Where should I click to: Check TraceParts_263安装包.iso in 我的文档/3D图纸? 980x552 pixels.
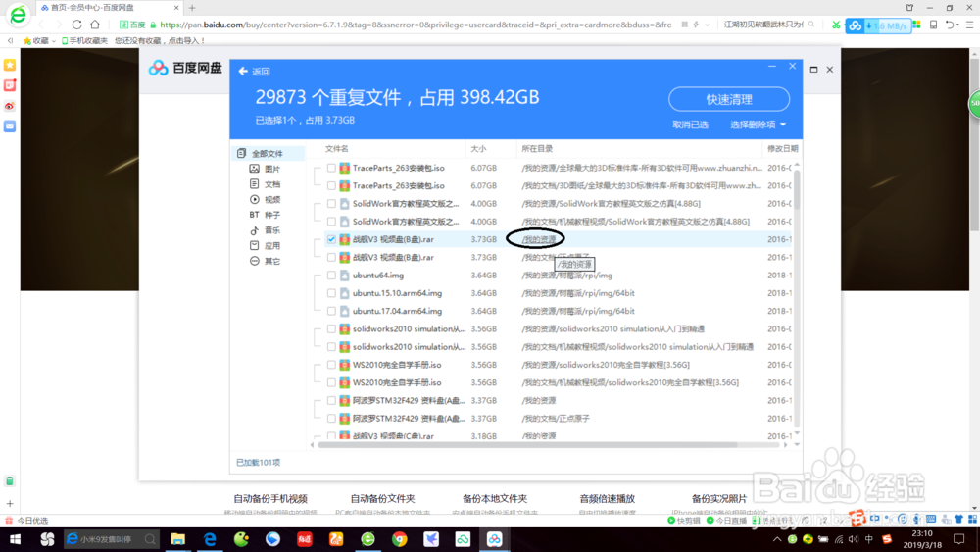pyautogui.click(x=332, y=185)
